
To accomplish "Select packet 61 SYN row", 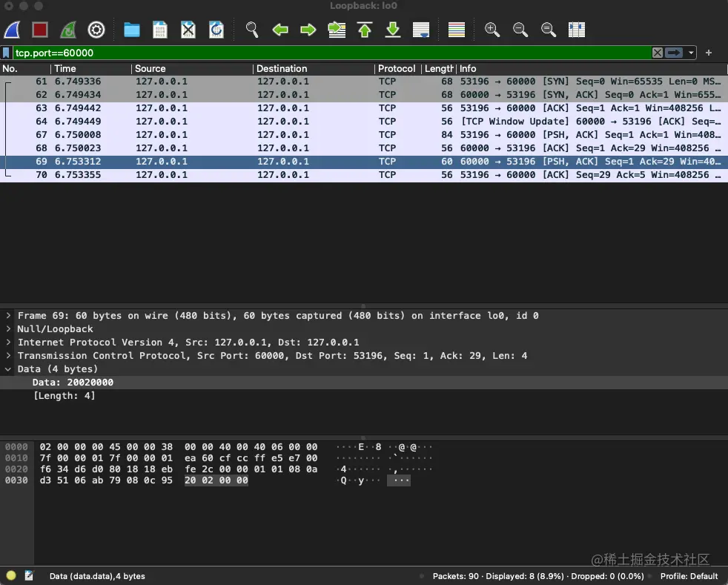I will point(364,82).
